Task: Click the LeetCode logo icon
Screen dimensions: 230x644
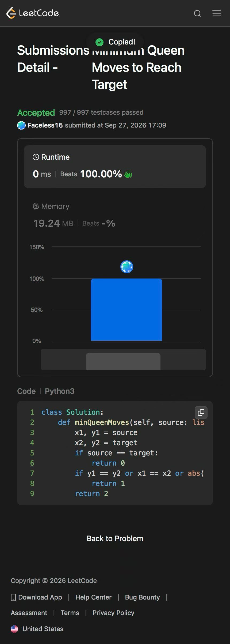Action: click(11, 13)
